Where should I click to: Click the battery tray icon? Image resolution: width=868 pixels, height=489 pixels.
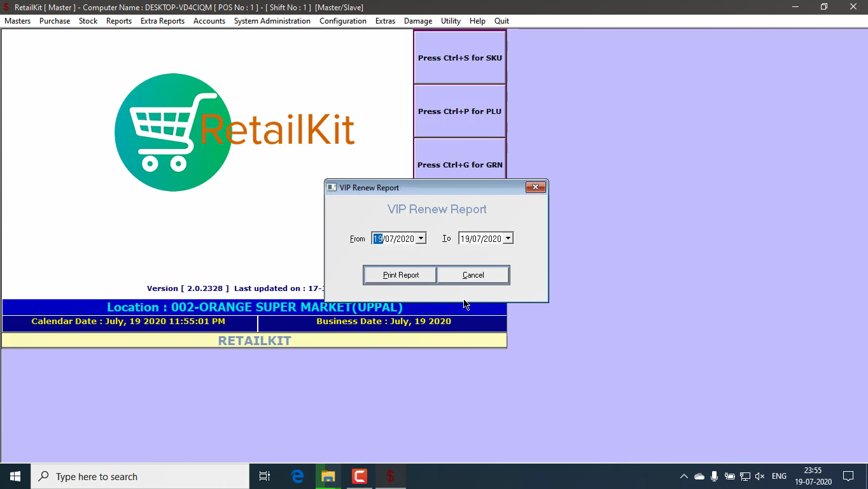coord(730,476)
